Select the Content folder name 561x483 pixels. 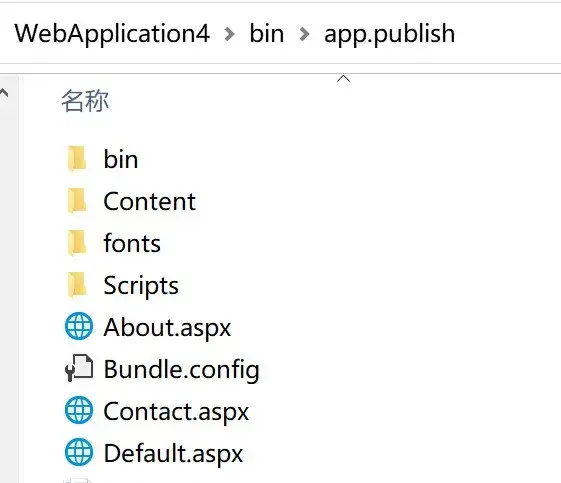(149, 201)
